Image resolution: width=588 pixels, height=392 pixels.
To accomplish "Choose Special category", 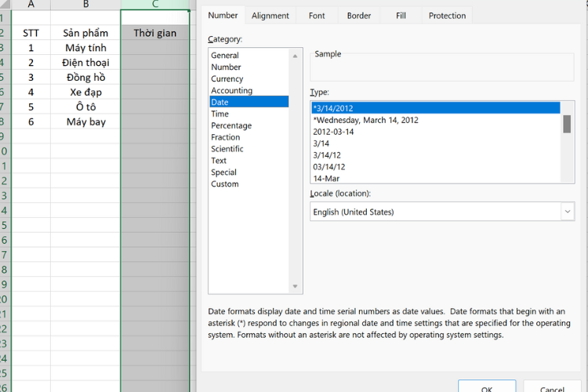I will click(x=249, y=172).
